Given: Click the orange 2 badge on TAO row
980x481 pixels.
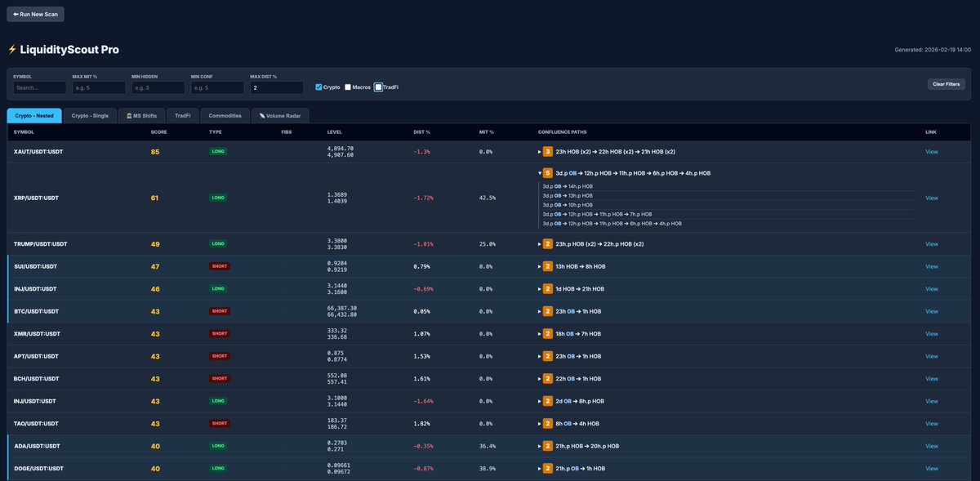Looking at the screenshot, I should 548,424.
